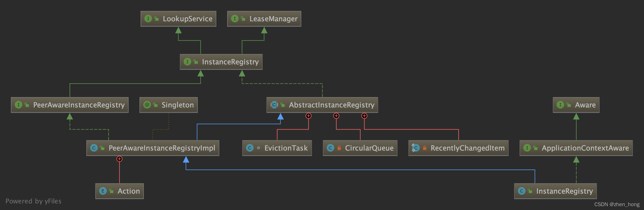Click the final class icon on RecentlyChangedItem
Screen dimensions: 644x210
pos(416,148)
